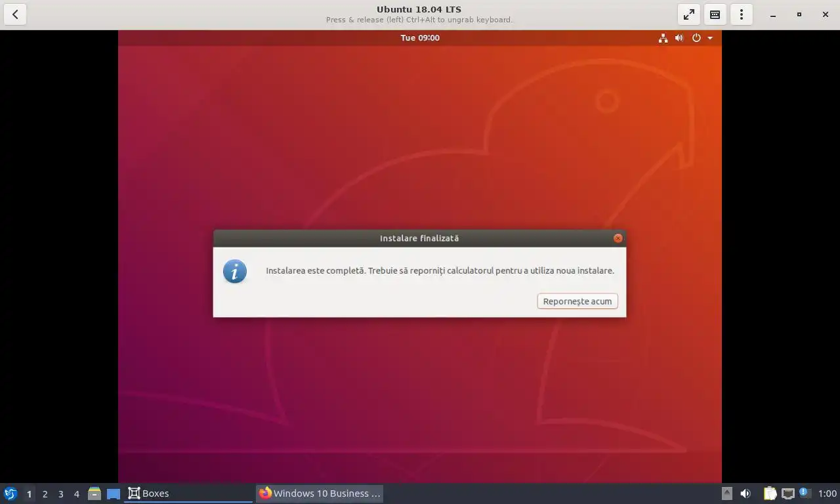Image resolution: width=840 pixels, height=504 pixels.
Task: Click the show desktop panel icon
Action: click(114, 493)
